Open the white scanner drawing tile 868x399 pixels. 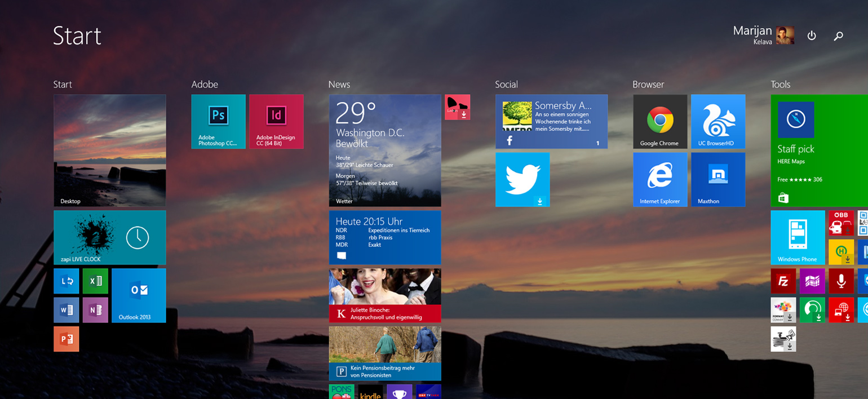coord(783,339)
